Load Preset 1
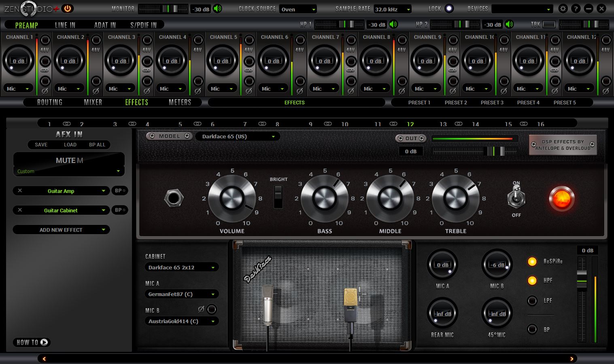The image size is (614, 364). pyautogui.click(x=419, y=102)
